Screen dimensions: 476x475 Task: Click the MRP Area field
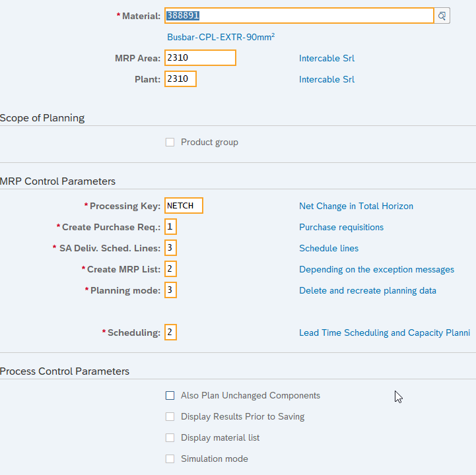tap(200, 58)
